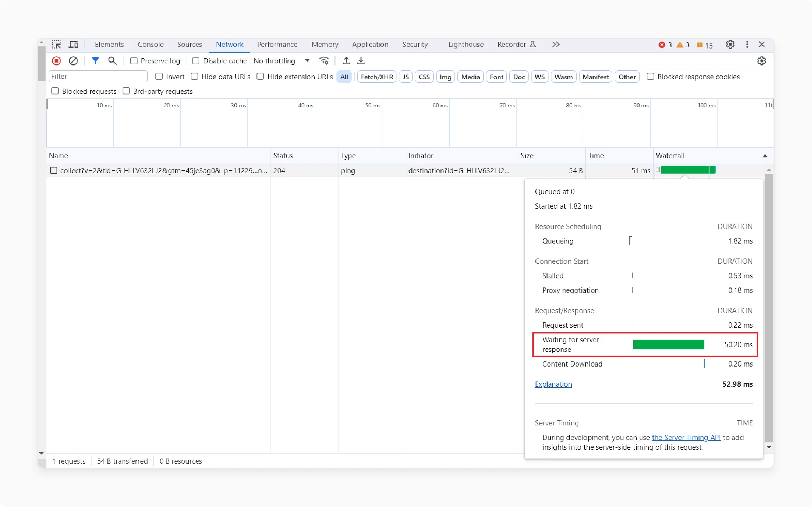This screenshot has width=812, height=507.
Task: Open the Application tab
Action: pyautogui.click(x=370, y=44)
